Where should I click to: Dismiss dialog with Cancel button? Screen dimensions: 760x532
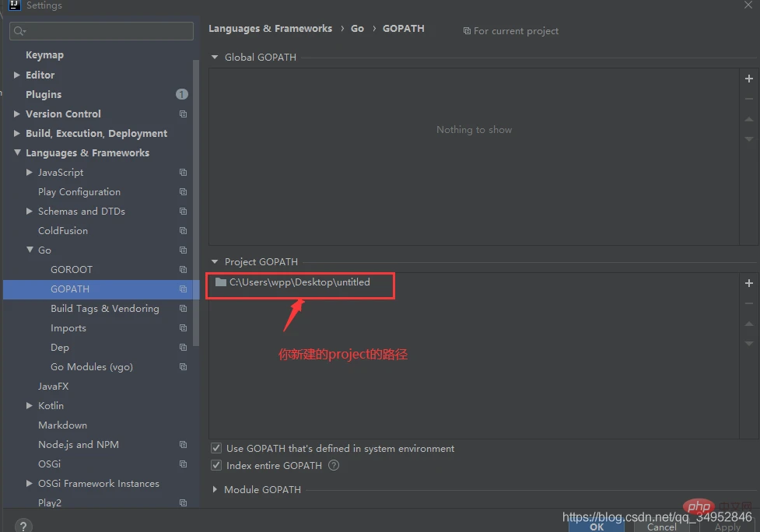pyautogui.click(x=662, y=527)
